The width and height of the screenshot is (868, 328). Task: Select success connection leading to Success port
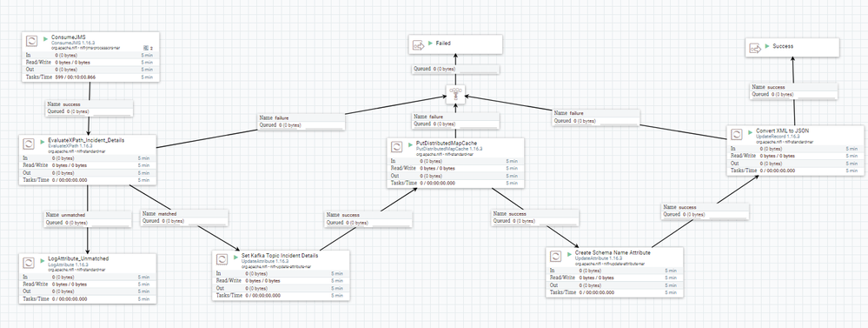pos(794,90)
